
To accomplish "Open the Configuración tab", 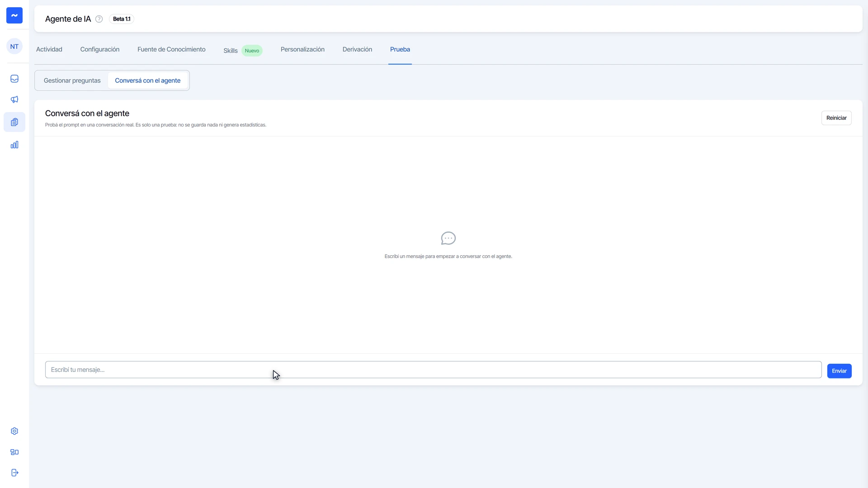I will pyautogui.click(x=100, y=49).
